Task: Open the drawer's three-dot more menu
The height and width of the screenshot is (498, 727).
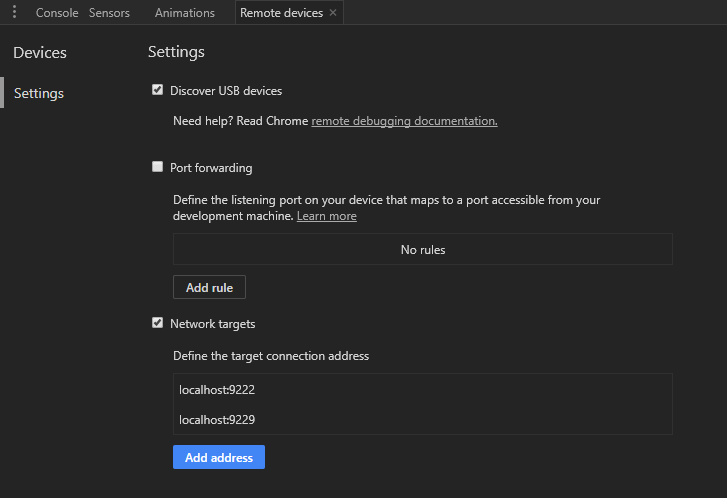Action: (x=14, y=12)
